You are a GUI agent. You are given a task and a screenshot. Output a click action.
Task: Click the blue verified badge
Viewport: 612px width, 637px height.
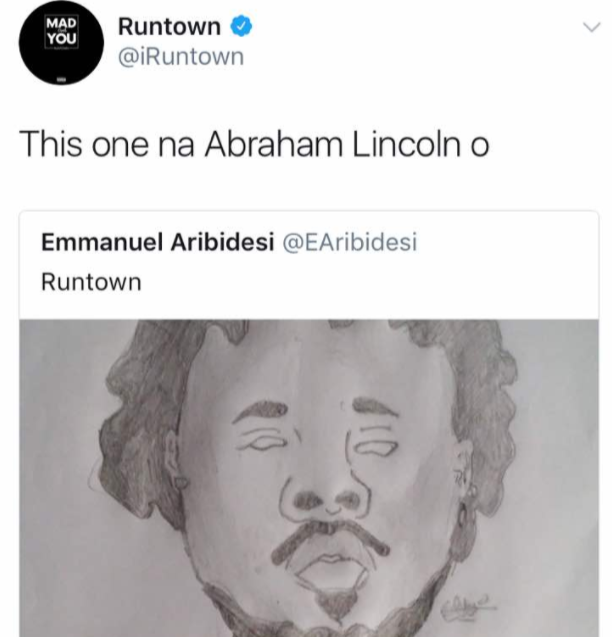point(241,26)
